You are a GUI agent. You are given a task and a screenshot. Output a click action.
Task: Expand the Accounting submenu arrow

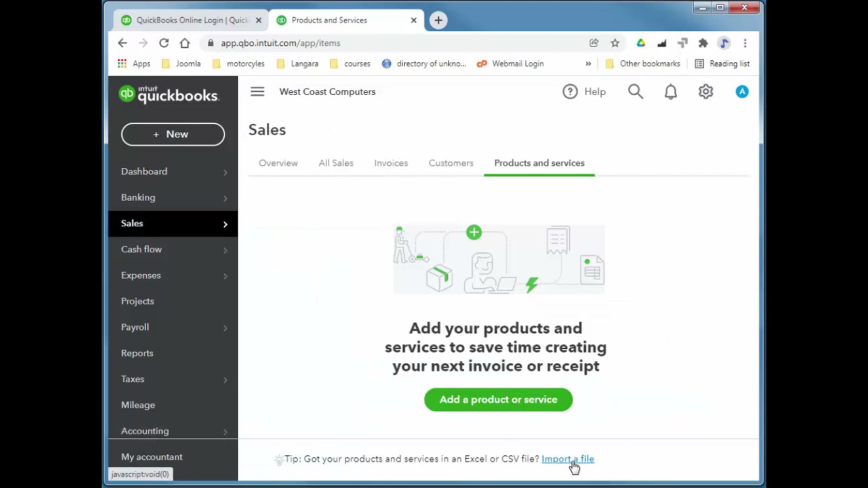click(225, 432)
